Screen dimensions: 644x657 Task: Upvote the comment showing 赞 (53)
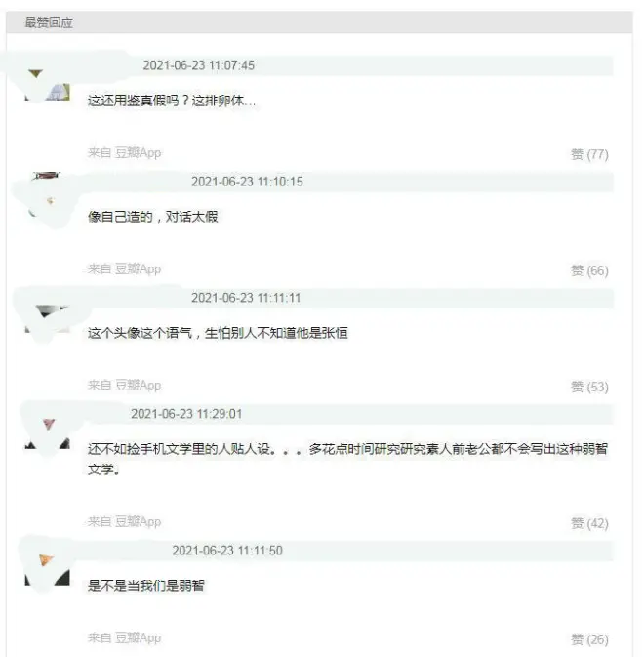point(589,387)
